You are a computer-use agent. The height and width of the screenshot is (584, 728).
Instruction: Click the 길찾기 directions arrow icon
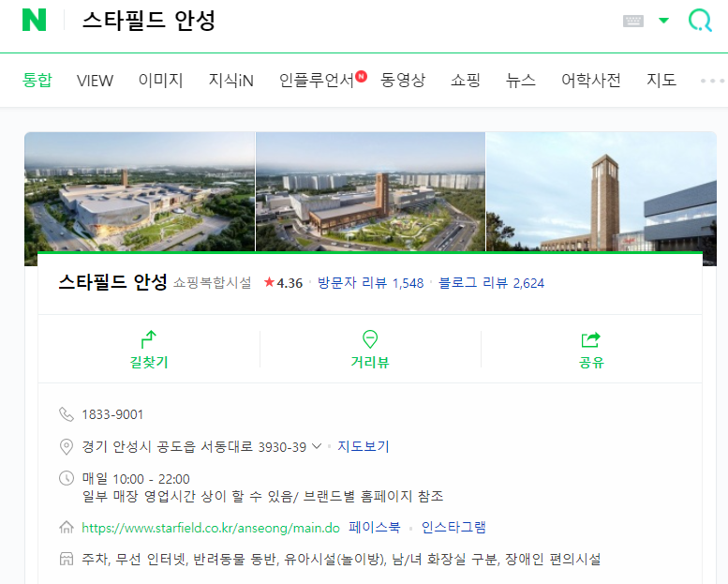(149, 339)
